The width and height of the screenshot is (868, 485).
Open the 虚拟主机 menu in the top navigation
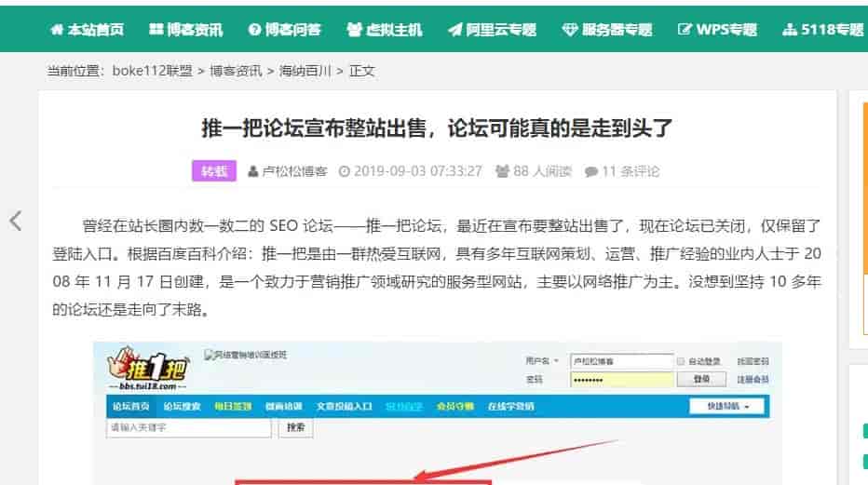click(384, 30)
